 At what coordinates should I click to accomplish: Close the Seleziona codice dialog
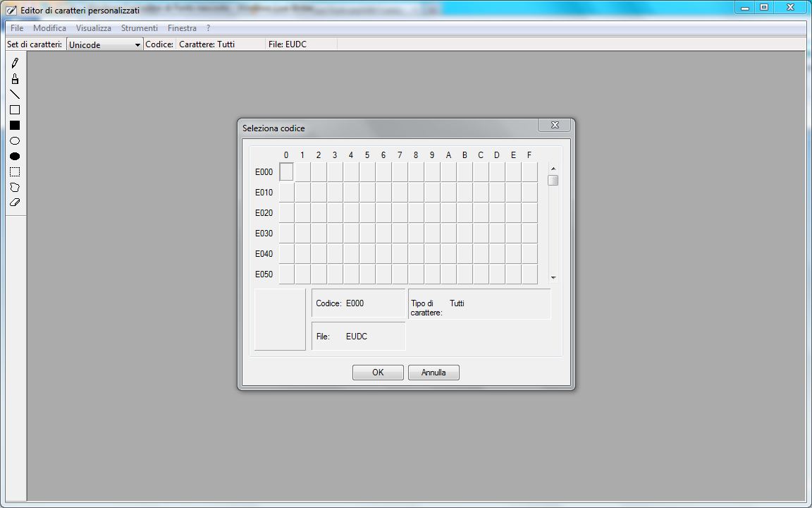(555, 125)
